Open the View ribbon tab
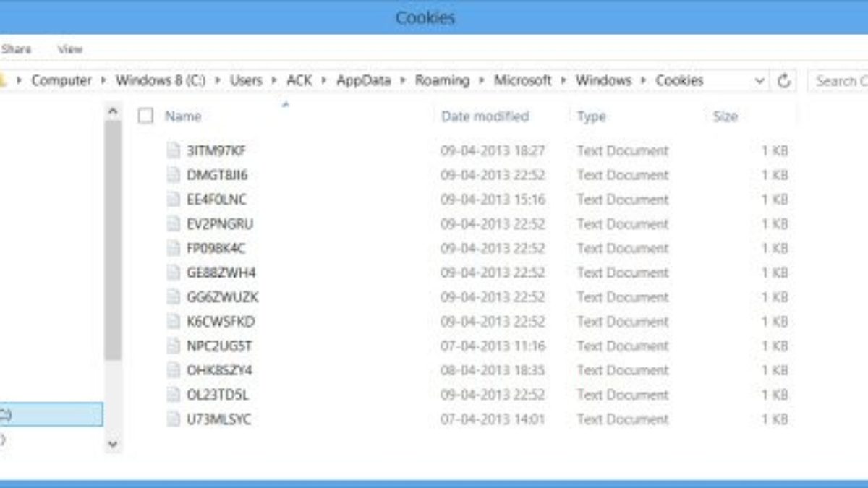868x488 pixels. click(70, 49)
